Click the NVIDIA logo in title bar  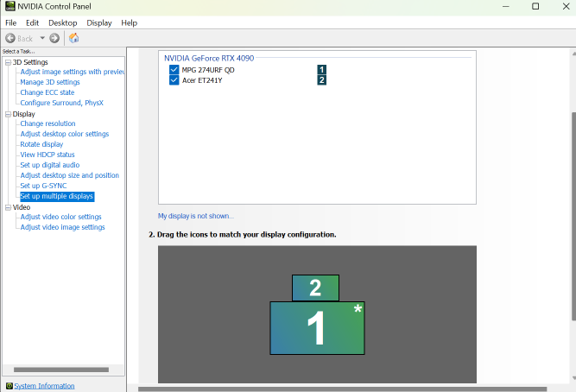point(9,6)
